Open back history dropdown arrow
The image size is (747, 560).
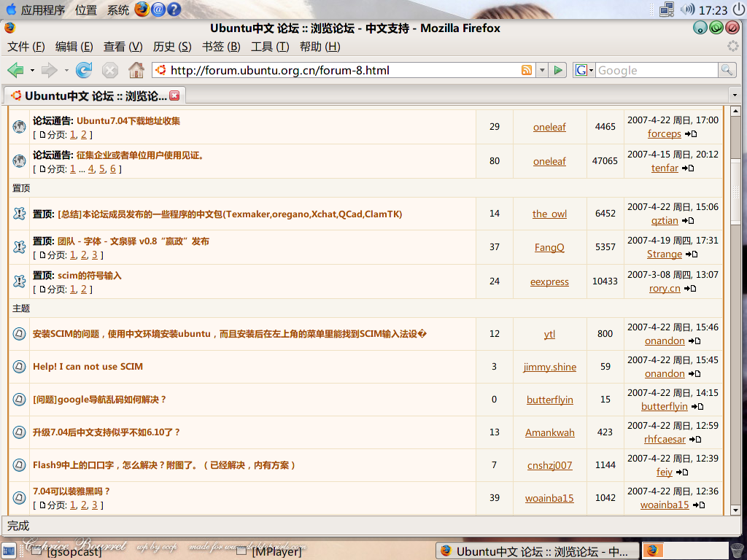(x=32, y=71)
